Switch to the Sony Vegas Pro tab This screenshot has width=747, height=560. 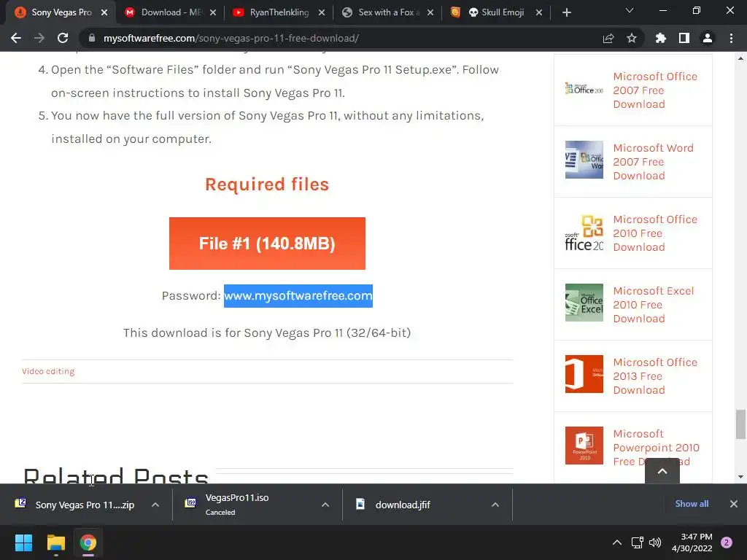point(61,12)
